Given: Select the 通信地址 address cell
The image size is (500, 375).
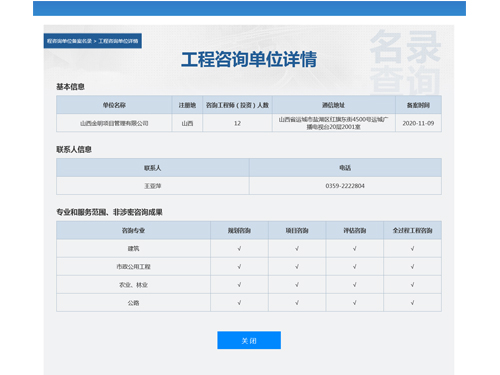Looking at the screenshot, I should coord(334,123).
